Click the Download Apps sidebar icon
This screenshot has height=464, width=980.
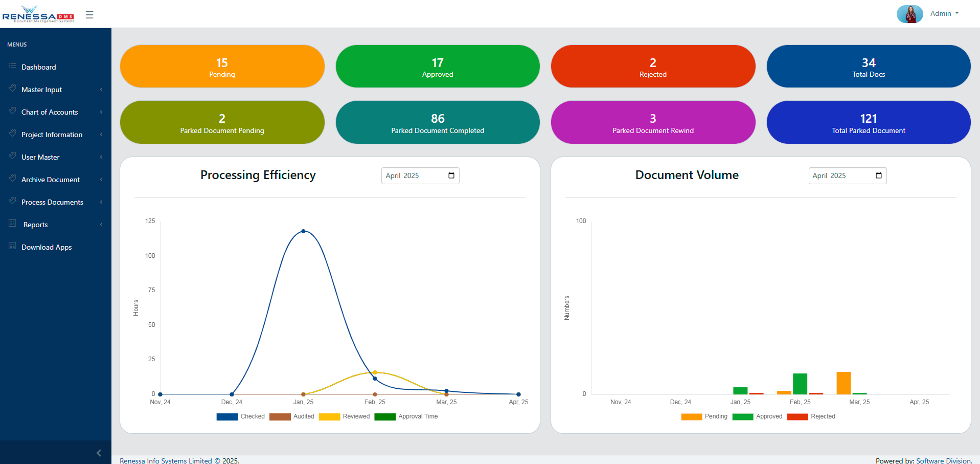12,246
